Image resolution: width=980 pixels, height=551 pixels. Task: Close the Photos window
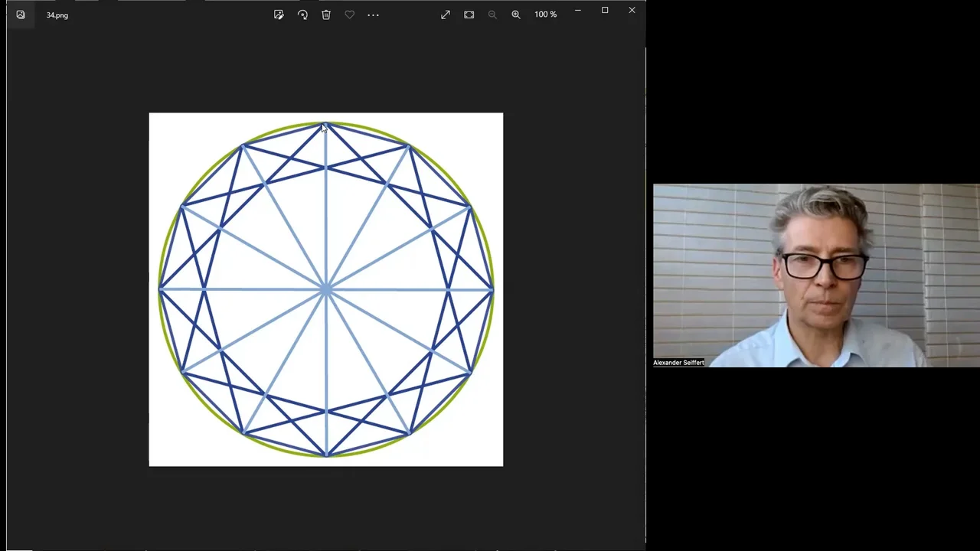tap(632, 11)
